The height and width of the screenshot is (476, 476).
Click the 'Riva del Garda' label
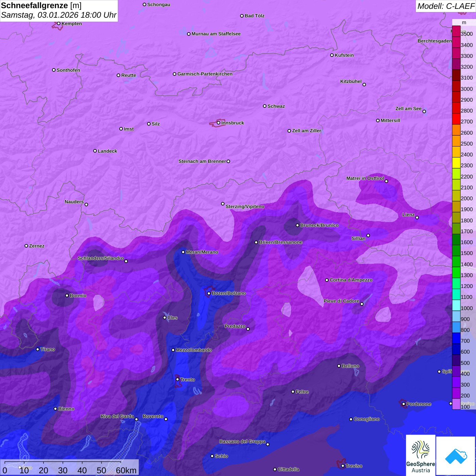click(117, 416)
